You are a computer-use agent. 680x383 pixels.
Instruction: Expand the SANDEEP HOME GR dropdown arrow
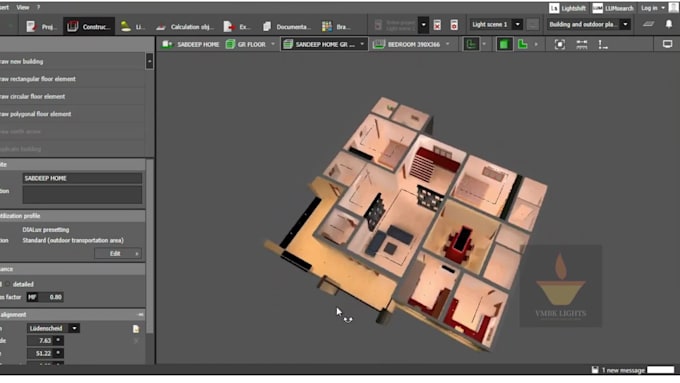coord(362,44)
